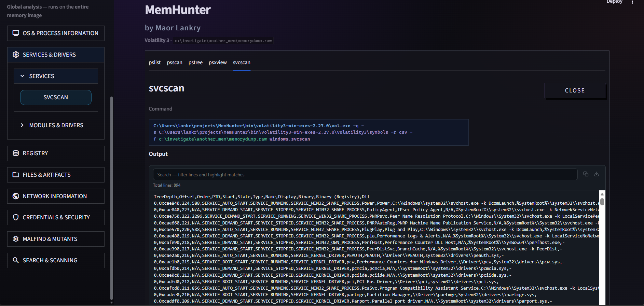Viewport: 644px width, 306px height.
Task: Click the globe icon for Network Information
Action: (x=16, y=196)
